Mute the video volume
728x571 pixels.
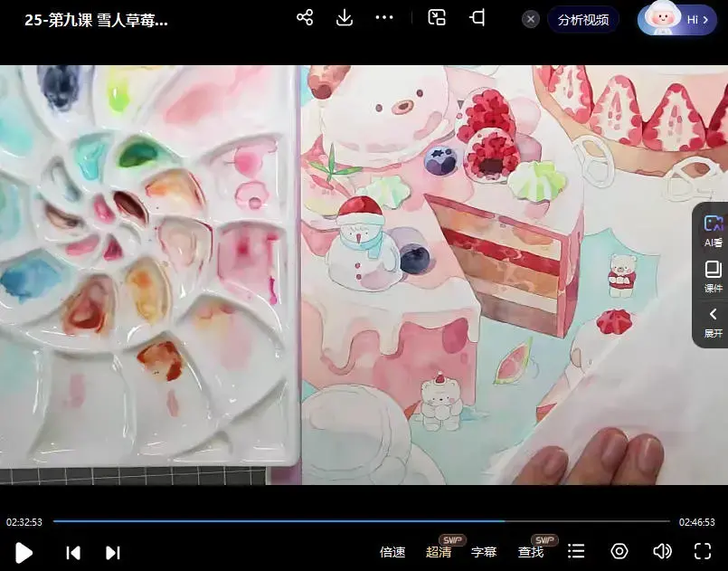coord(662,551)
